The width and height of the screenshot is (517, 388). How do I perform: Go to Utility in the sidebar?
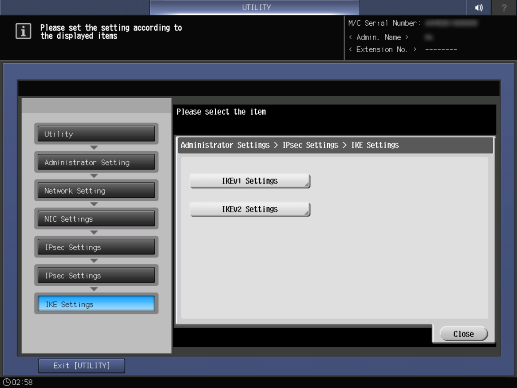(x=96, y=134)
